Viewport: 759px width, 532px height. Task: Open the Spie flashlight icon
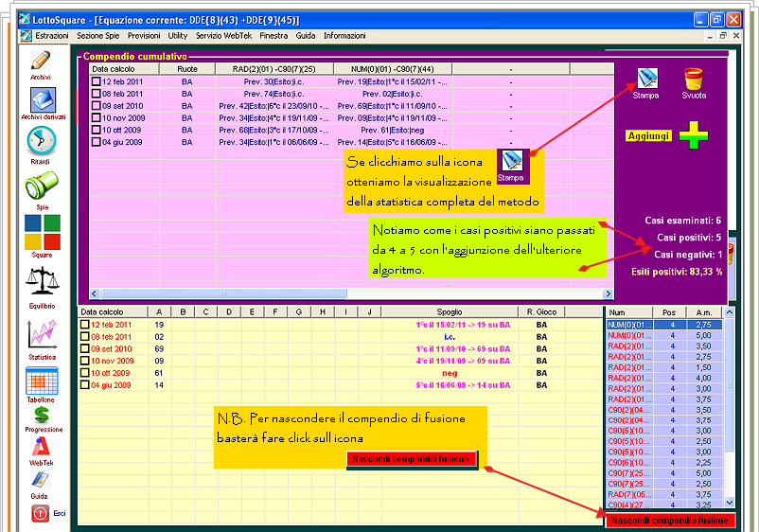pos(42,186)
